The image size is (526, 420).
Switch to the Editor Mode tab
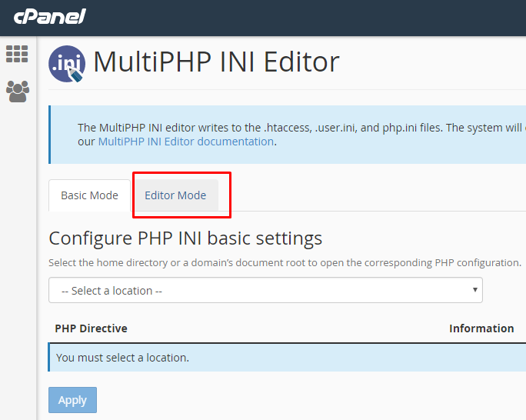pos(175,195)
